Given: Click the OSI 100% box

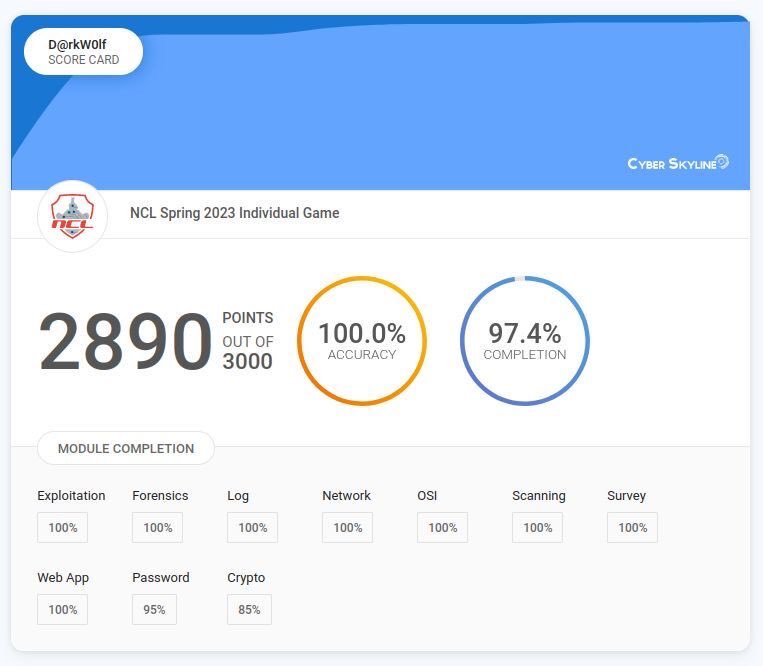Looking at the screenshot, I should point(442,527).
